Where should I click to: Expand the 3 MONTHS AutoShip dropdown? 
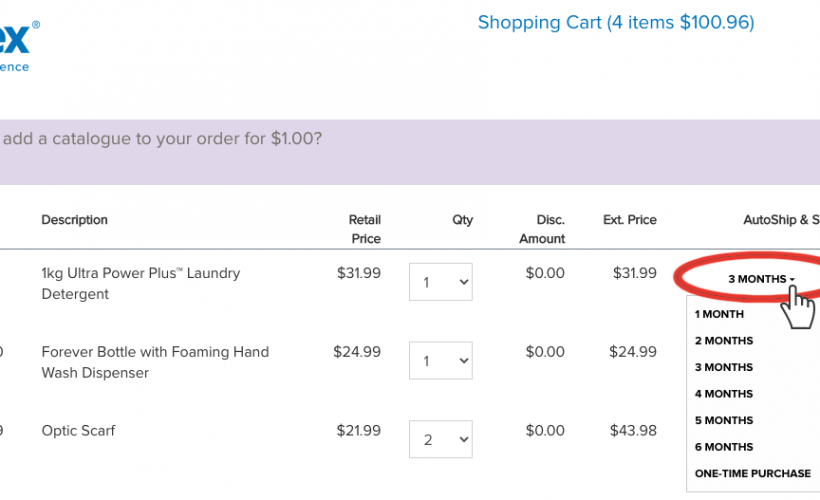click(x=761, y=279)
